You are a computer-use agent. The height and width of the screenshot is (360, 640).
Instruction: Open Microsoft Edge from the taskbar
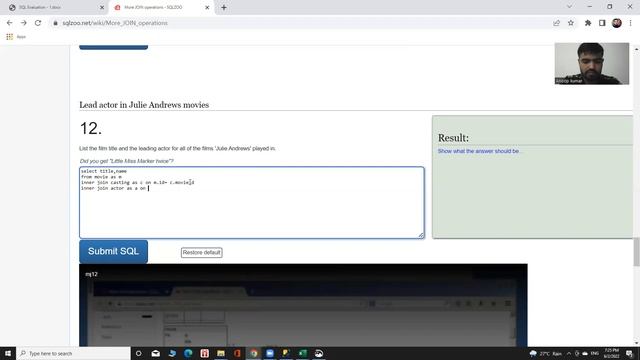click(188, 353)
